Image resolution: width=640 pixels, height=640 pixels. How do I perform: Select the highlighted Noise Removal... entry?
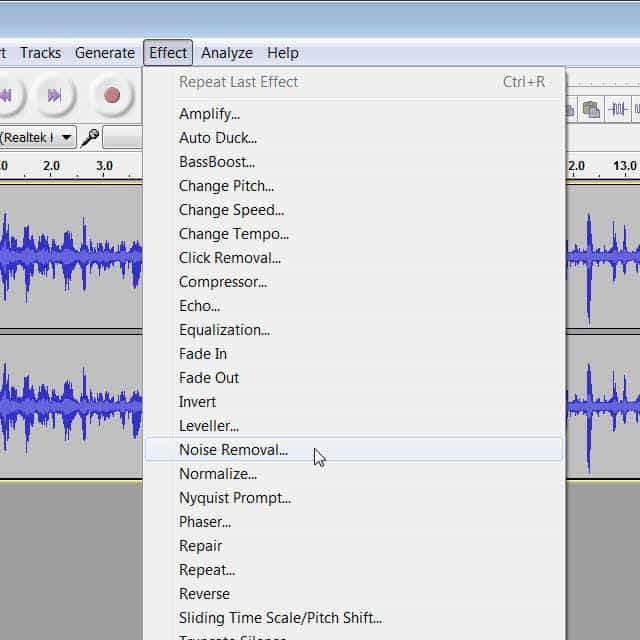click(x=353, y=450)
